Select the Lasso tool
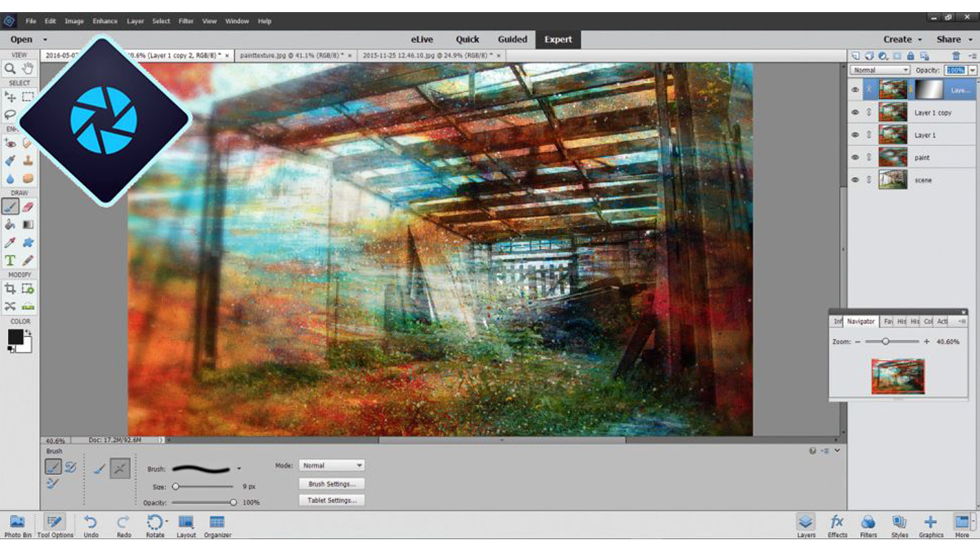The width and height of the screenshot is (980, 551). [10, 114]
